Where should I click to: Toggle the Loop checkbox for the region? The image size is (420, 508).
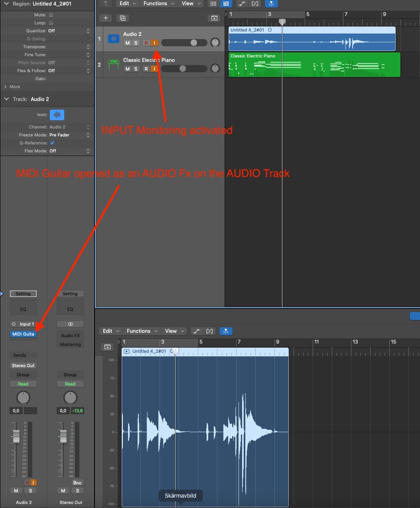pyautogui.click(x=51, y=23)
